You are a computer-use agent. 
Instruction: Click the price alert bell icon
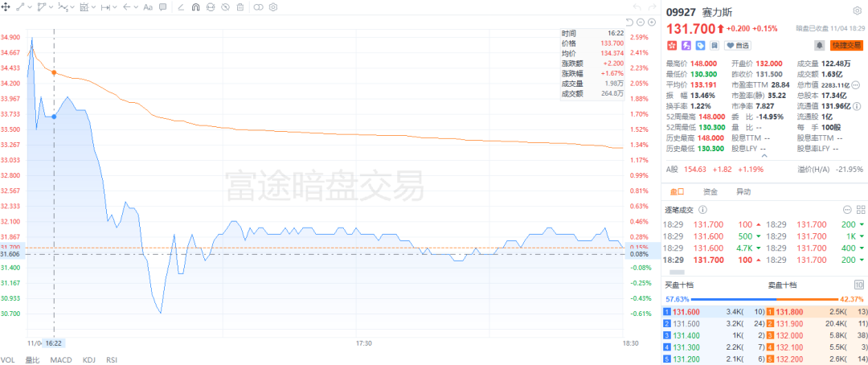(819, 45)
